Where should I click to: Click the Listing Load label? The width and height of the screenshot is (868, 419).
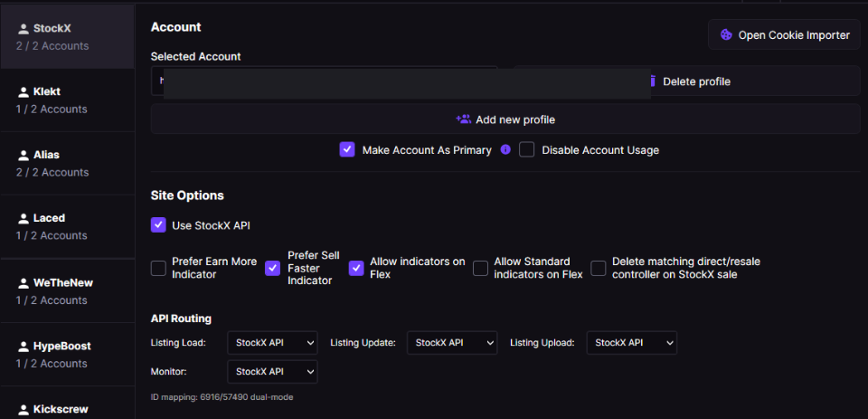coord(178,342)
